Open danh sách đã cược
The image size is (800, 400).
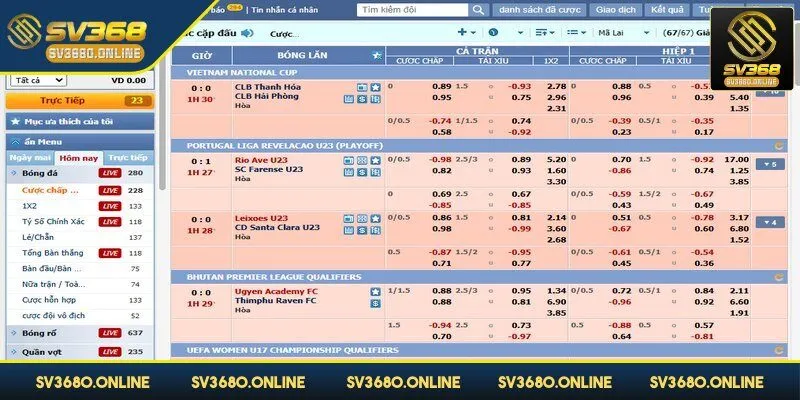coord(540,9)
